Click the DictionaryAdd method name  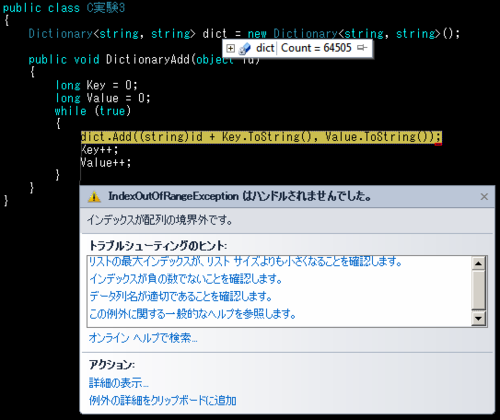pyautogui.click(x=148, y=60)
